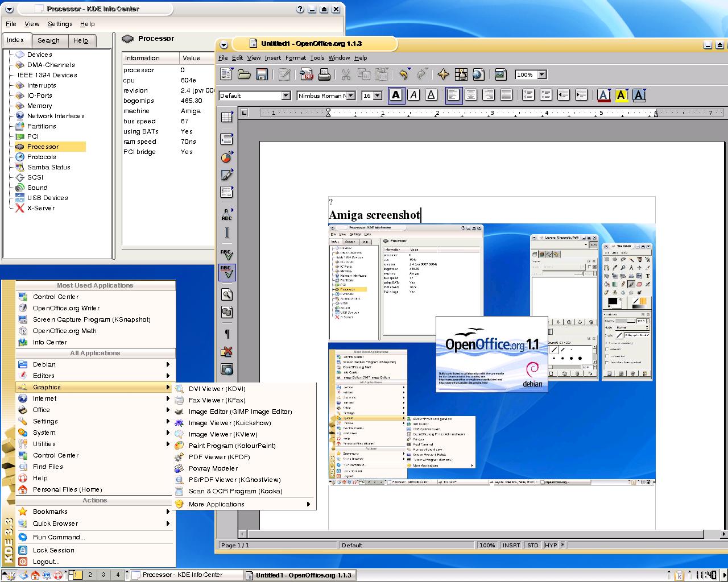Click the Information column header
Image resolution: width=728 pixels, height=582 pixels.
[x=150, y=58]
